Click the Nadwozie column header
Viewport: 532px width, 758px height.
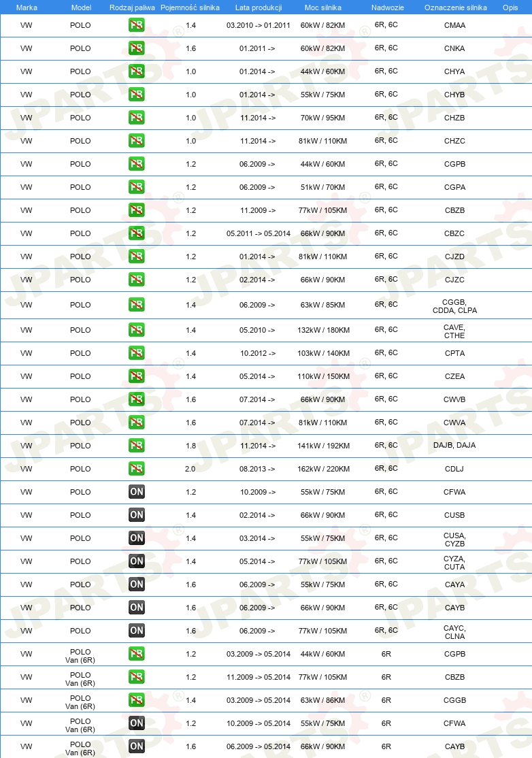(388, 7)
